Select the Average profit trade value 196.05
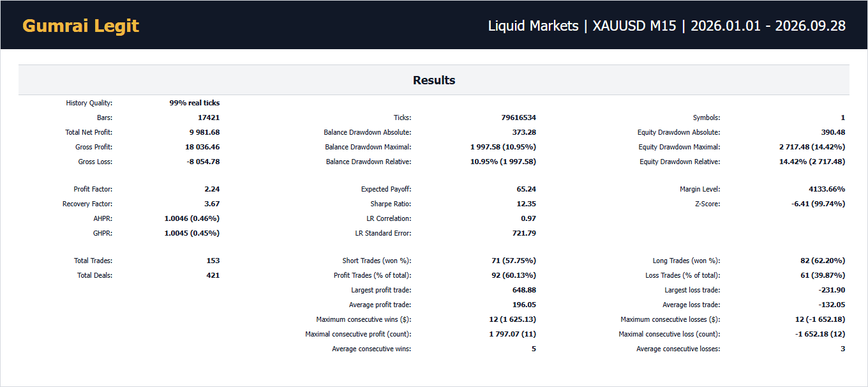This screenshot has height=387, width=868. point(524,305)
